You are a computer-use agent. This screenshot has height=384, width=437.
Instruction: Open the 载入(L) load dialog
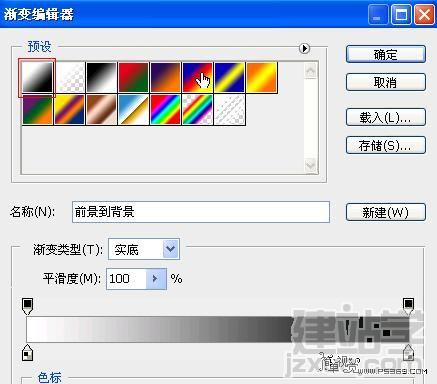tap(386, 117)
